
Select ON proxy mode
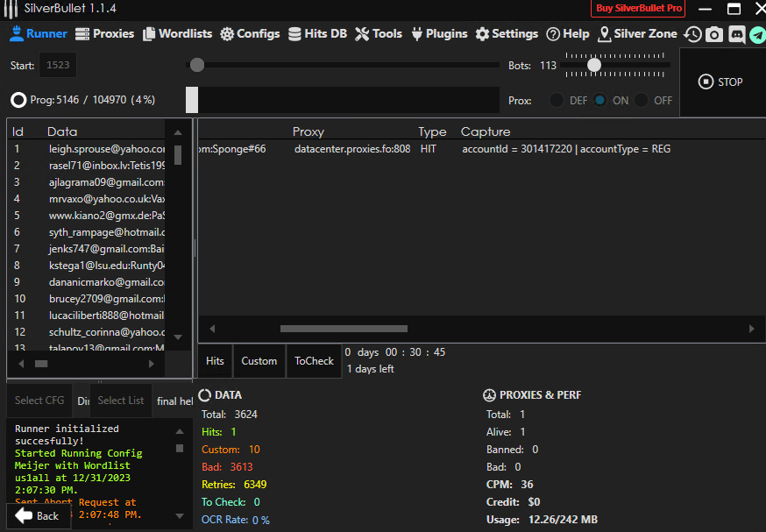[599, 100]
